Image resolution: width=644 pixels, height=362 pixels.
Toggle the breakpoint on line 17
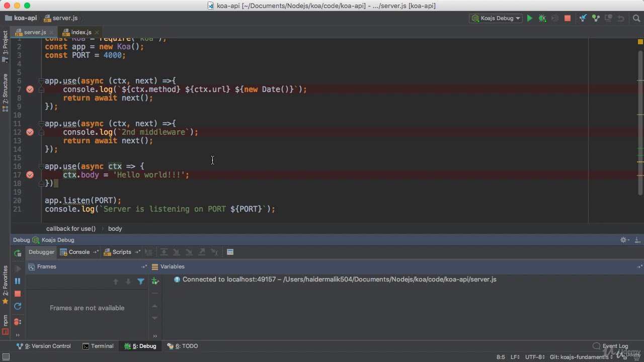[x=30, y=175]
